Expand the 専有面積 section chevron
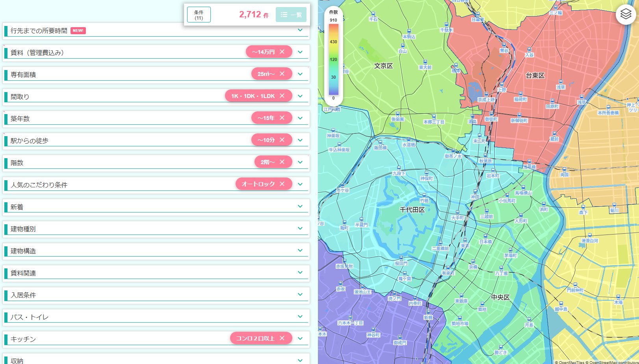The width and height of the screenshot is (639, 364). [x=300, y=74]
